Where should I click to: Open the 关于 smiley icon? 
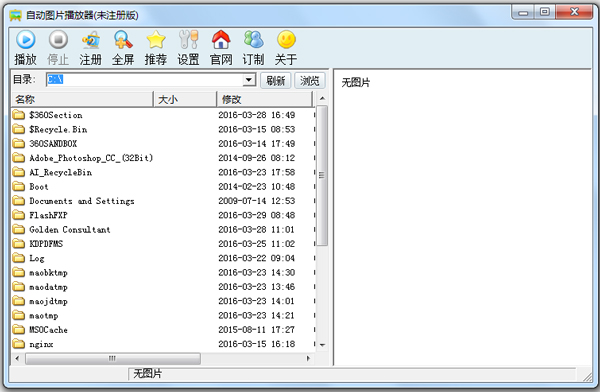coord(286,40)
